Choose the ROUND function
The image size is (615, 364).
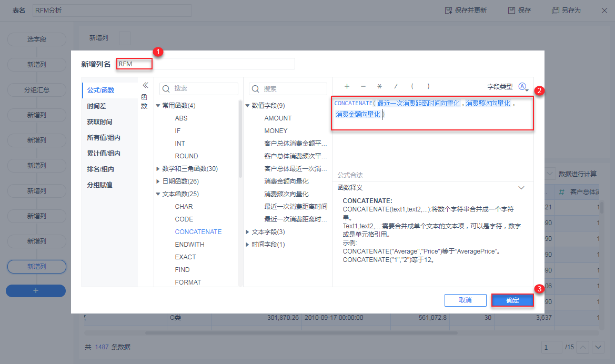[x=186, y=156]
